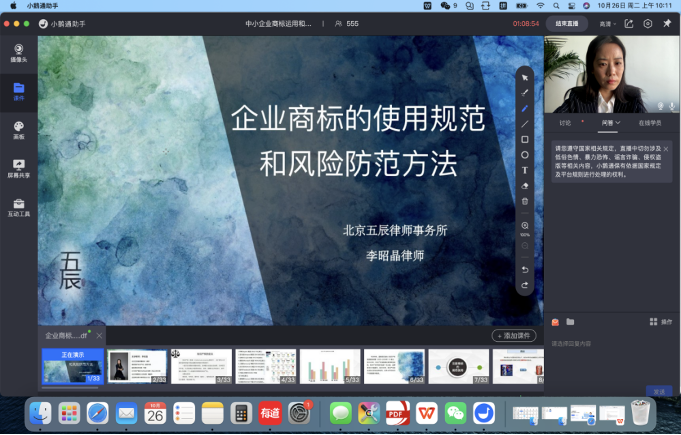Image resolution: width=681 pixels, height=435 pixels.
Task: Open Spotlight search in menu bar
Action: click(x=556, y=6)
